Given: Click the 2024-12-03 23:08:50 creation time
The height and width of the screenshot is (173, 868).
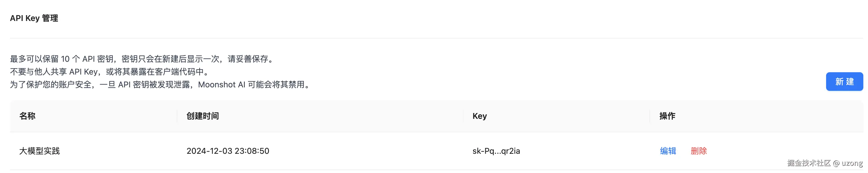Looking at the screenshot, I should point(228,151).
